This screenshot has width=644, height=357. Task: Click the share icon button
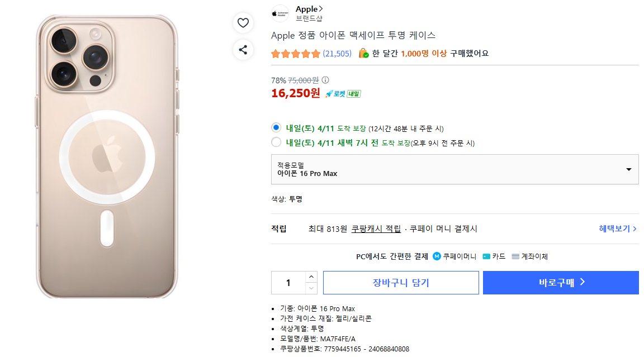coord(243,50)
